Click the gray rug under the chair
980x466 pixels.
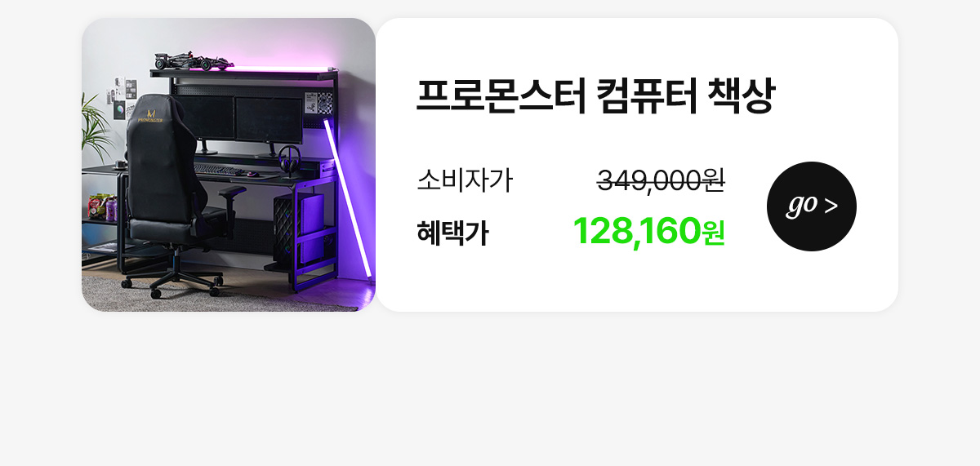(220, 295)
